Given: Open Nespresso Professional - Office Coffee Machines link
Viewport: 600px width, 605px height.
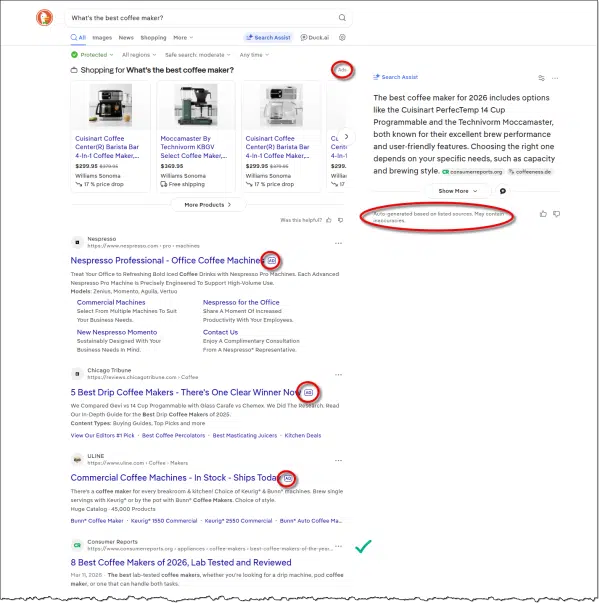Looking at the screenshot, I should pyautogui.click(x=166, y=260).
